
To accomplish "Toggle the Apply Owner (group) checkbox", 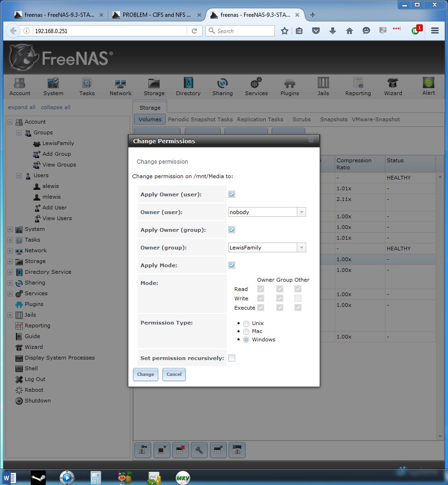I will 231,230.
